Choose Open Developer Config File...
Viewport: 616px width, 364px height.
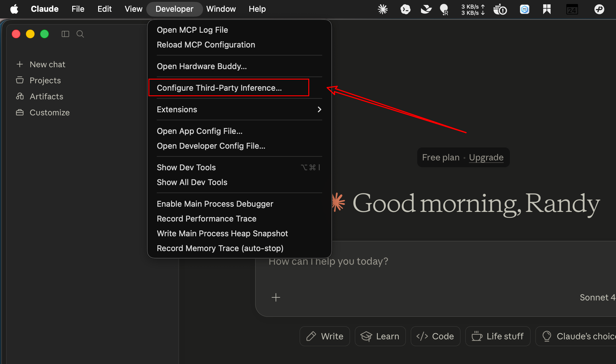click(x=239, y=146)
